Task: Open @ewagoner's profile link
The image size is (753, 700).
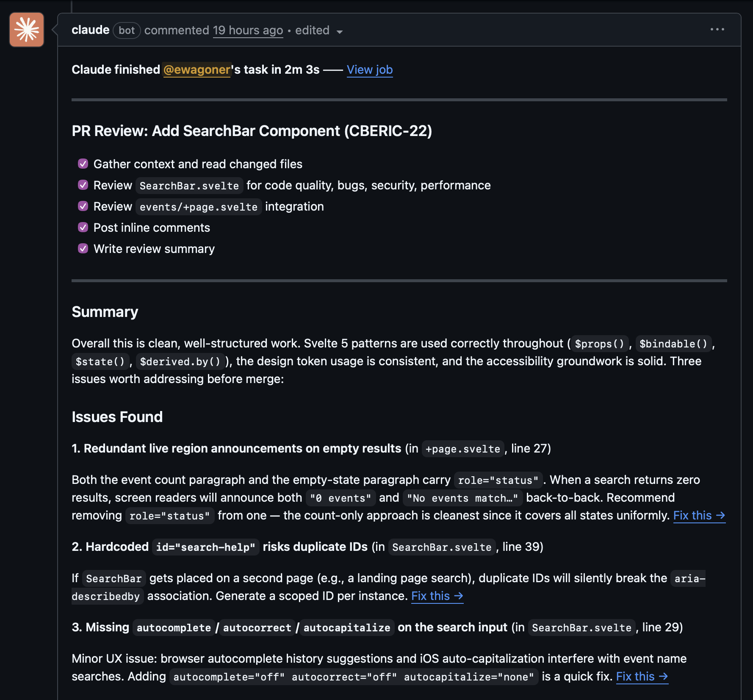Action: click(x=197, y=69)
